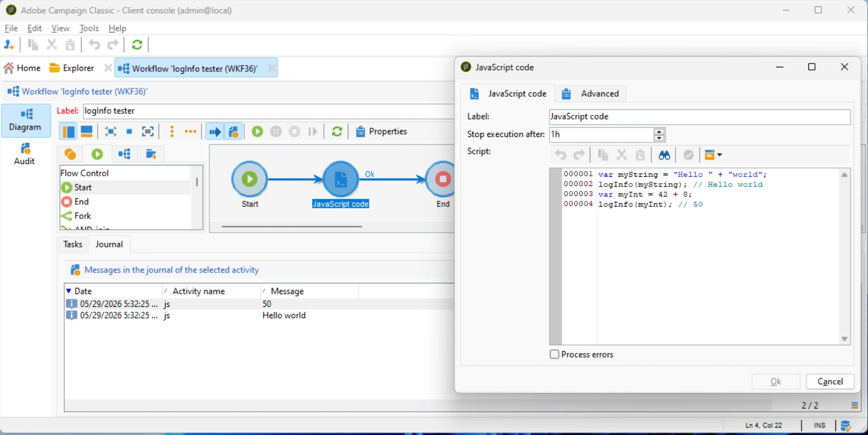This screenshot has height=435, width=868.
Task: Open the Tools menu
Action: point(89,28)
